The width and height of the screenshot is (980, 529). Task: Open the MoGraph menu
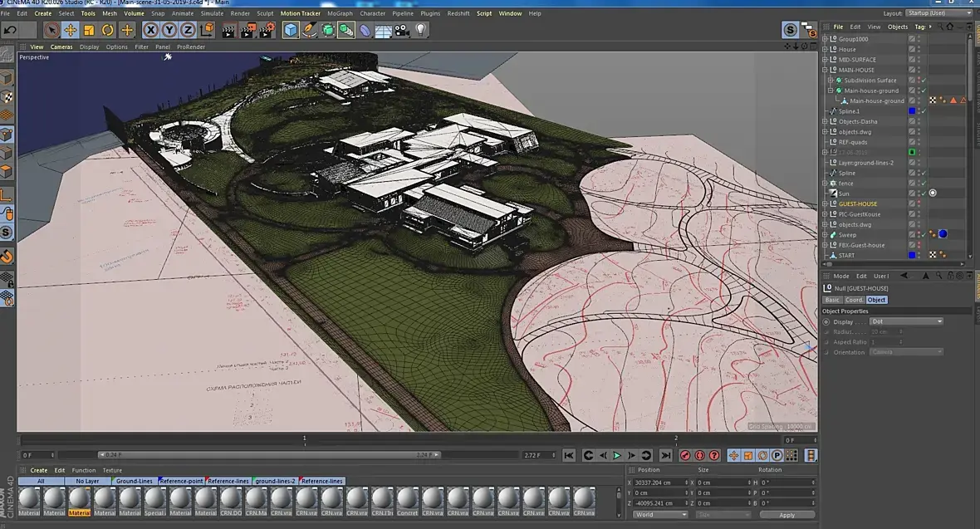[339, 13]
